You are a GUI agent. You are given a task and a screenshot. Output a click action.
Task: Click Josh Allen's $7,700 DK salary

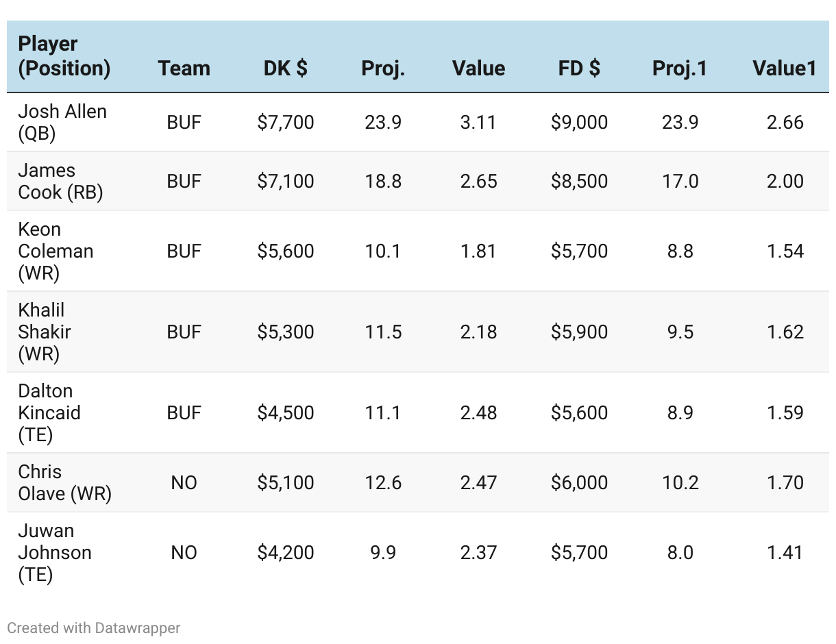286,122
